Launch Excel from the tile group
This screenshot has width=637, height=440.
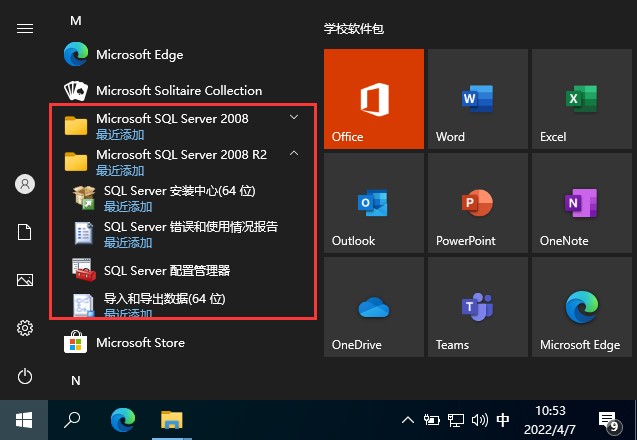point(582,99)
